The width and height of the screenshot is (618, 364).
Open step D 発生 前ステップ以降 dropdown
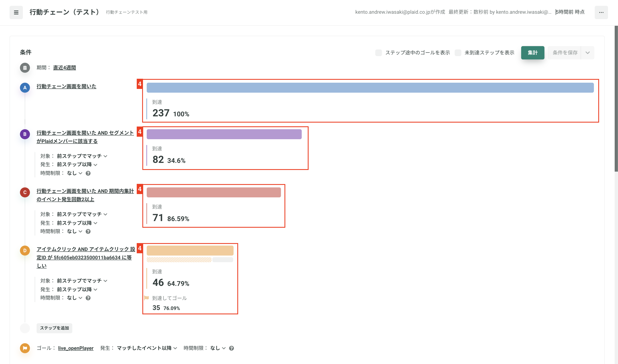coord(77,289)
